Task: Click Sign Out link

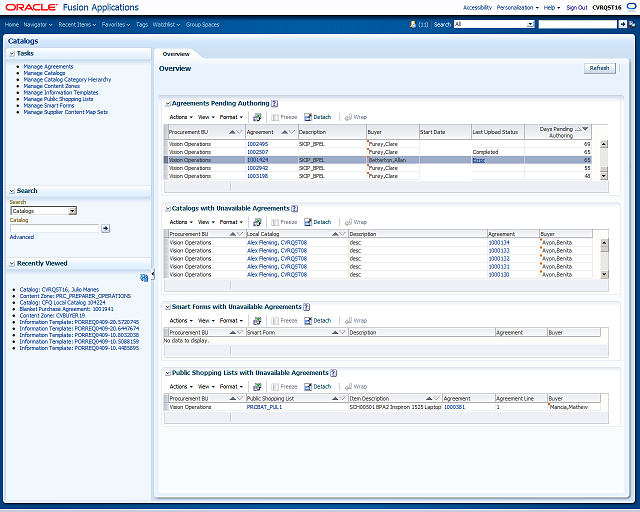Action: [x=577, y=8]
